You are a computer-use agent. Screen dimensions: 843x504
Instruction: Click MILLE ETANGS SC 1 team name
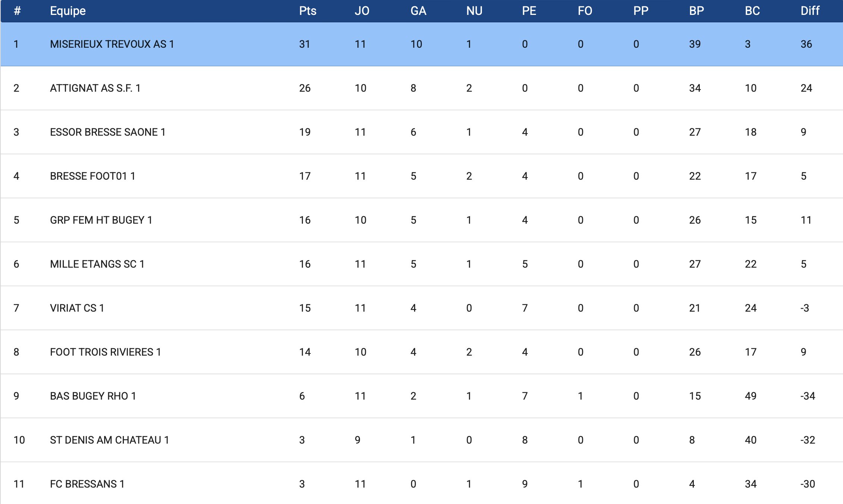[97, 264]
